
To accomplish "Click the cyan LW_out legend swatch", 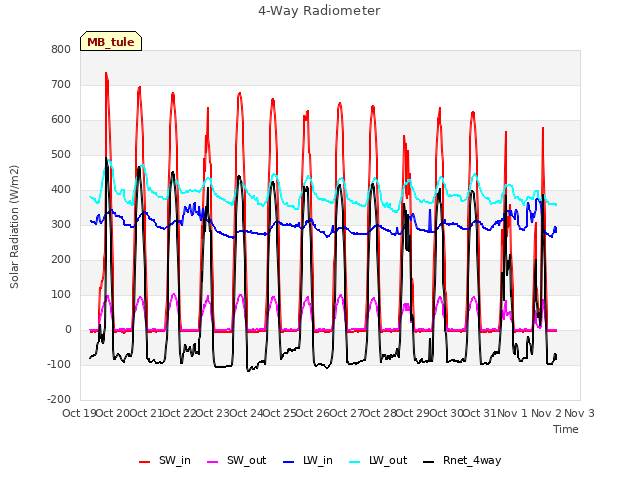I will [x=355, y=462].
